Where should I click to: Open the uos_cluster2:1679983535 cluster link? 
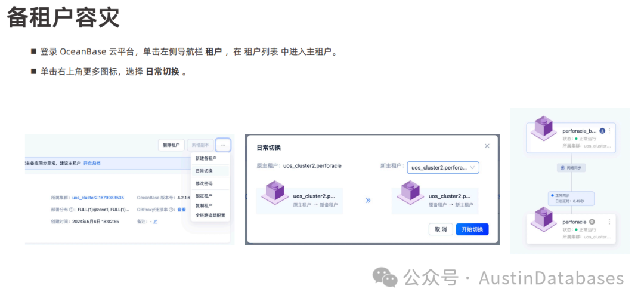tap(98, 198)
